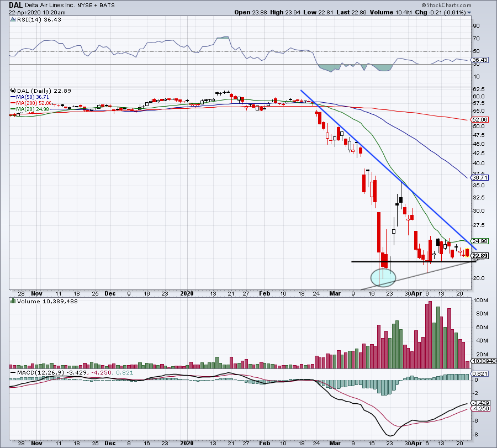Click the 36.71 MA(50) price tag

click(479, 177)
